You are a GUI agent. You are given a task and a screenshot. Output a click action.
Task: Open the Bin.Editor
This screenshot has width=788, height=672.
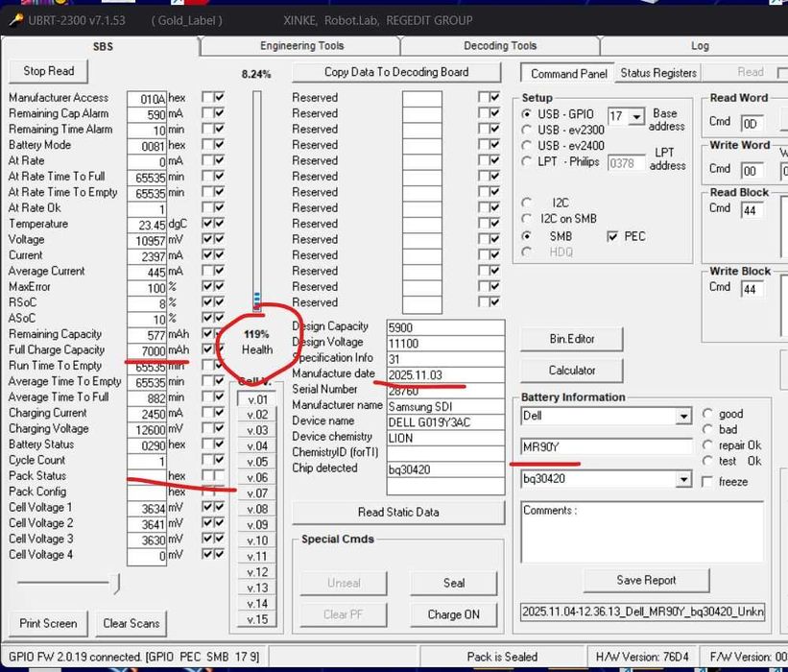pos(571,339)
